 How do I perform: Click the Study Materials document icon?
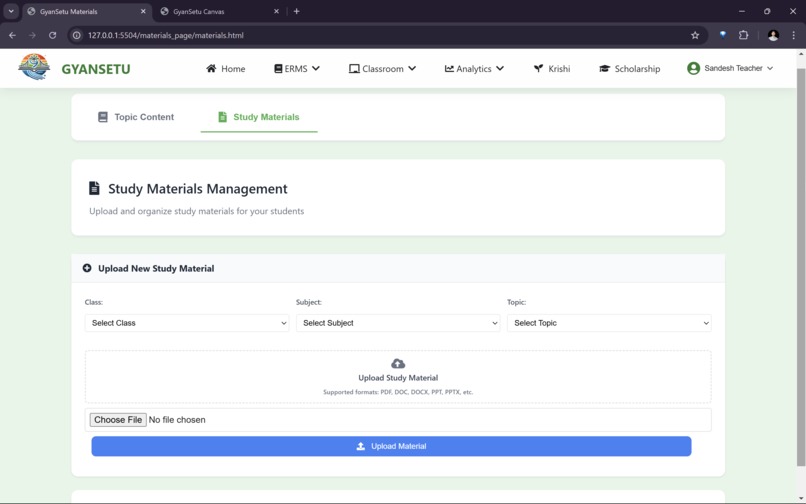222,117
